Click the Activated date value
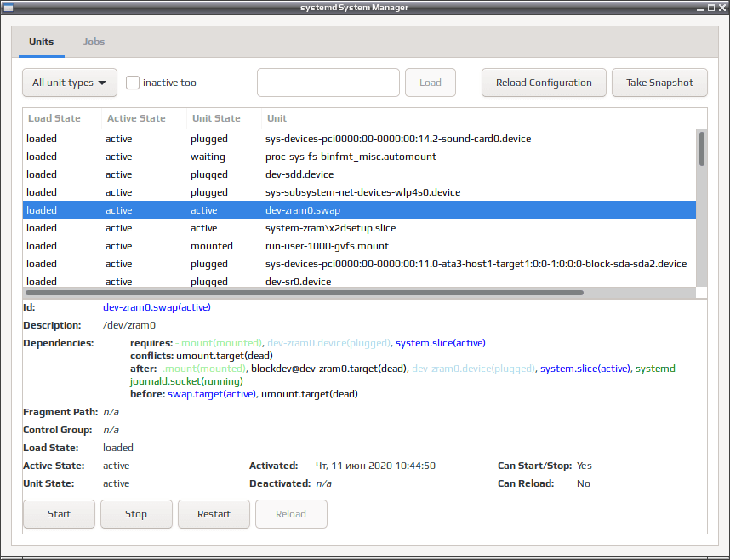Image resolution: width=730 pixels, height=560 pixels. [376, 466]
